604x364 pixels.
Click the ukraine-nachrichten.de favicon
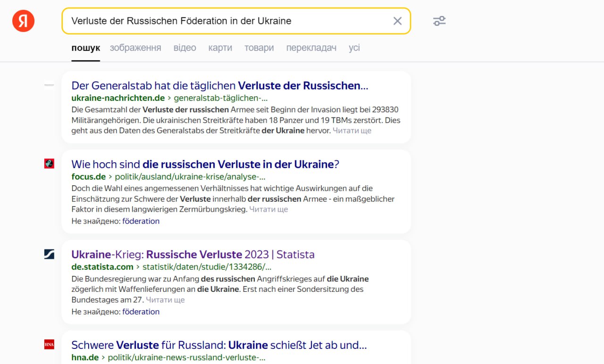[49, 85]
